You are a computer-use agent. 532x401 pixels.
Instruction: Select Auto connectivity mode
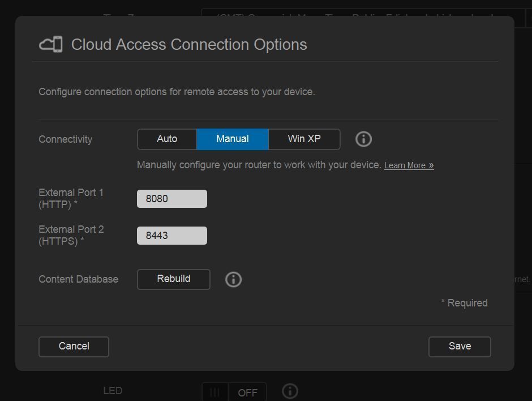tap(167, 139)
